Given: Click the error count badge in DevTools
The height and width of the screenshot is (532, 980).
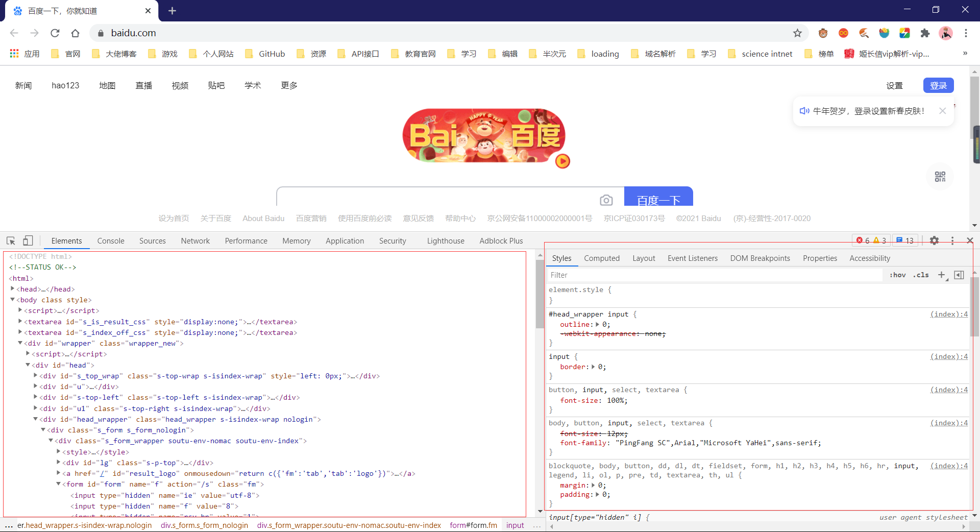Looking at the screenshot, I should pos(863,240).
